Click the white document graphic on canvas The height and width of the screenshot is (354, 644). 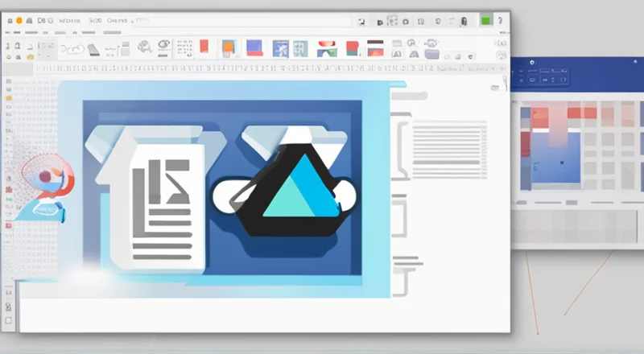coord(157,205)
